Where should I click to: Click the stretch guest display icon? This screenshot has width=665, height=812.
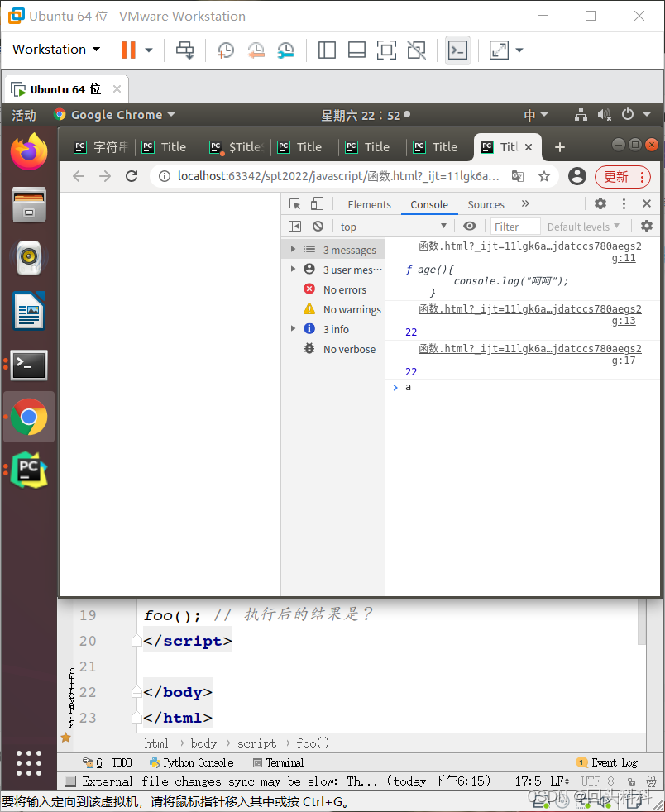(499, 50)
